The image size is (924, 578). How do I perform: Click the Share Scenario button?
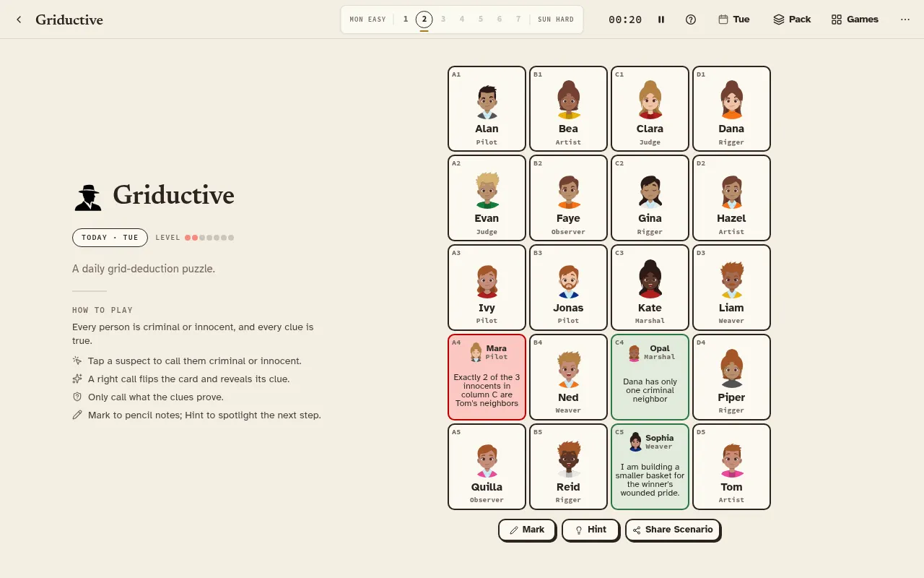[673, 530]
